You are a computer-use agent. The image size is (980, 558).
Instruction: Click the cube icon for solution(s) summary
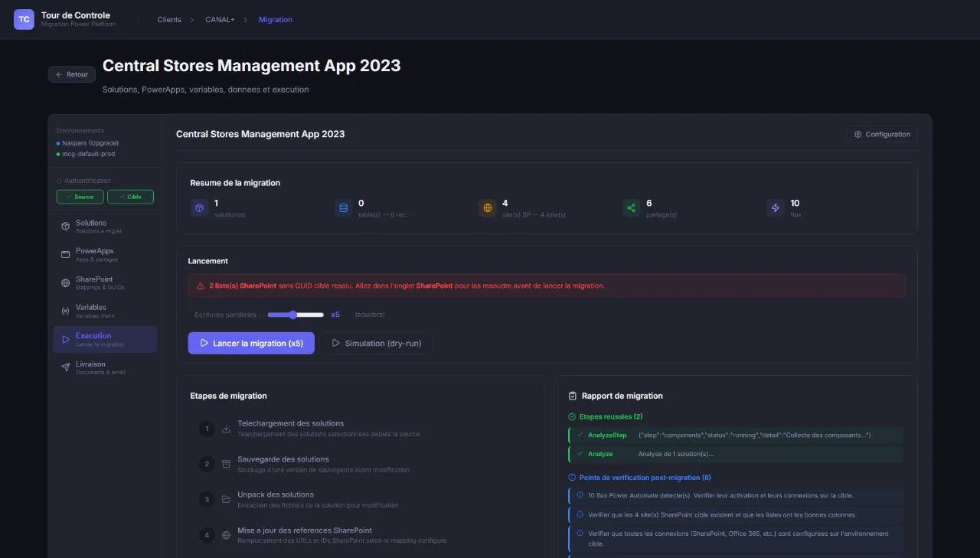[199, 207]
